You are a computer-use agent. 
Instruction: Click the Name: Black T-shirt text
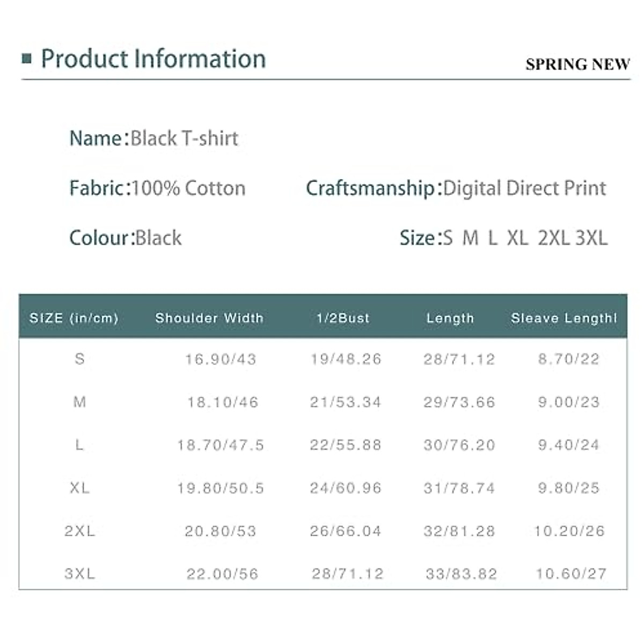pos(154,138)
